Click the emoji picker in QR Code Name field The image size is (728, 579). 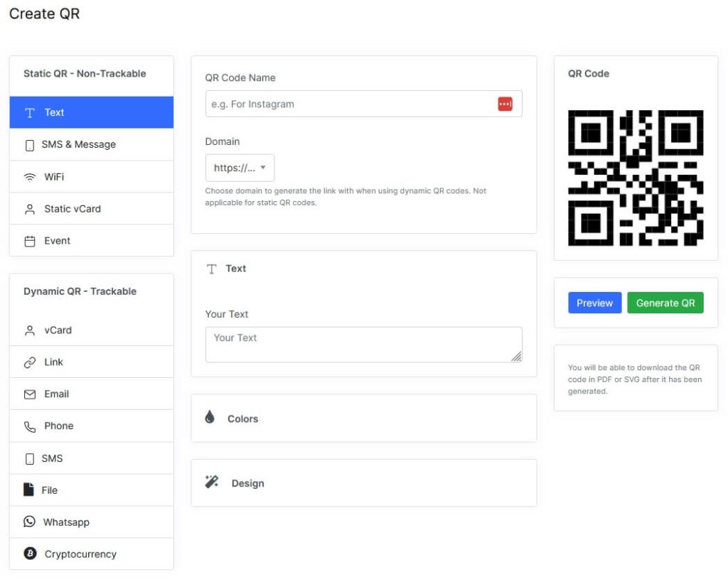point(505,104)
